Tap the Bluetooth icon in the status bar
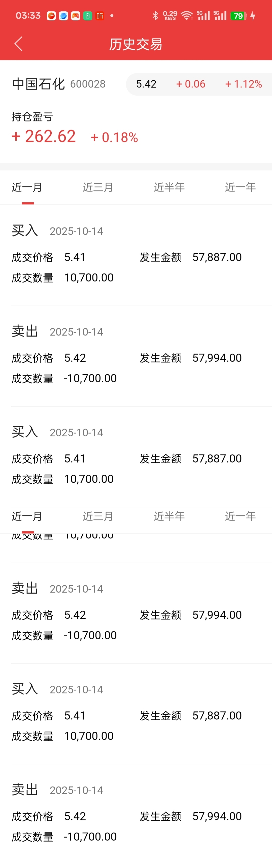Viewport: 272px width, 868px height. pyautogui.click(x=155, y=16)
